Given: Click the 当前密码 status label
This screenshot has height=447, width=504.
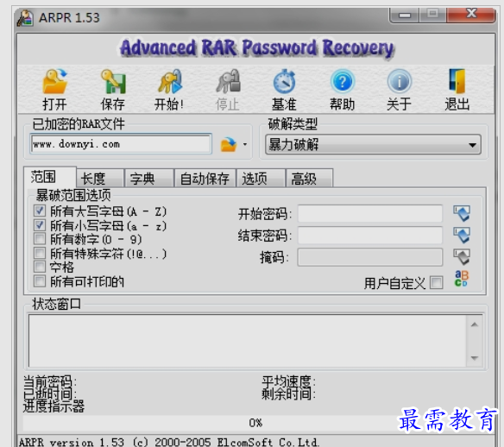Looking at the screenshot, I should (50, 381).
